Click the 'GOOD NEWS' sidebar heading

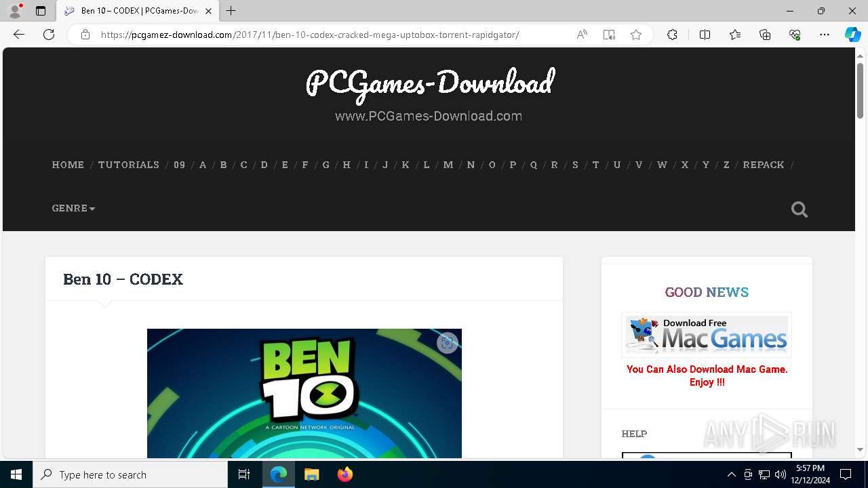point(707,292)
